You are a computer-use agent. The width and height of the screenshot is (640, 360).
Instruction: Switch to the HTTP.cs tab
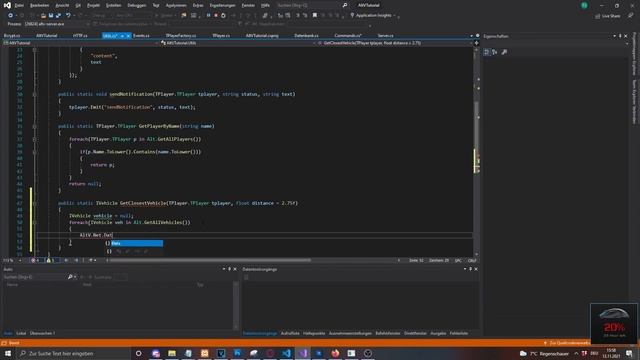pyautogui.click(x=80, y=36)
